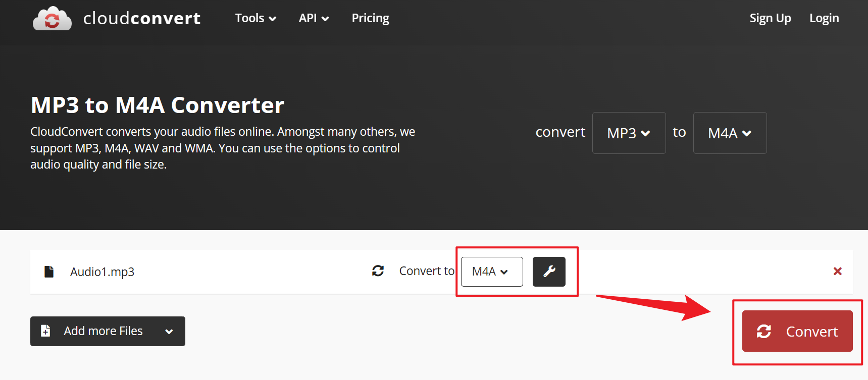Click the Login link
The height and width of the screenshot is (380, 868).
[x=824, y=18]
